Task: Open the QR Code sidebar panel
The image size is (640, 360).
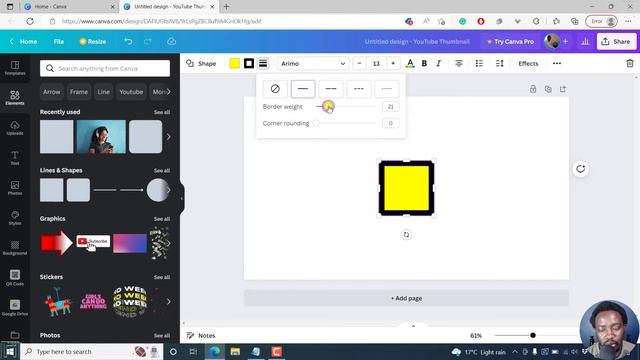Action: point(15,278)
